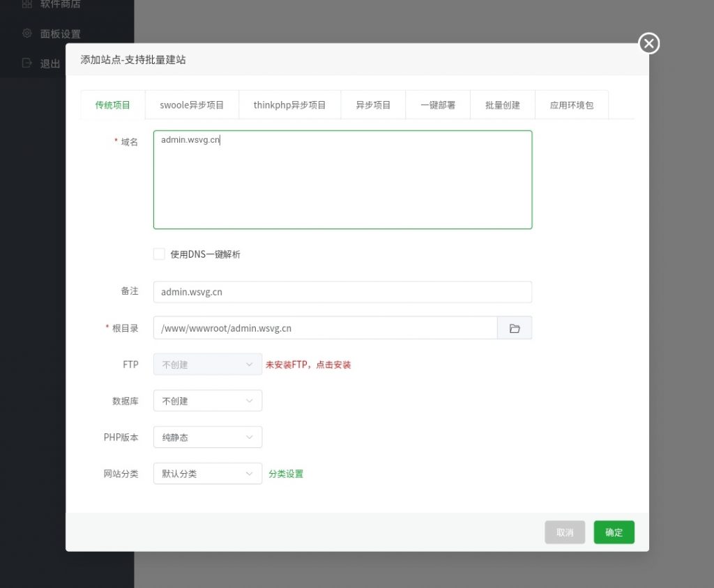Open folder browser icon for root directory
The width and height of the screenshot is (714, 588).
[x=515, y=328]
